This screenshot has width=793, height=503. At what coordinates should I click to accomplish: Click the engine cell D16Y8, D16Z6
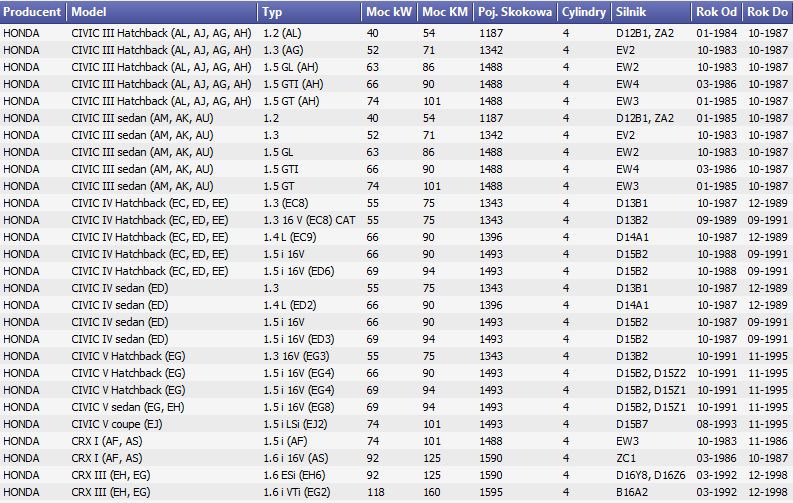(x=651, y=475)
